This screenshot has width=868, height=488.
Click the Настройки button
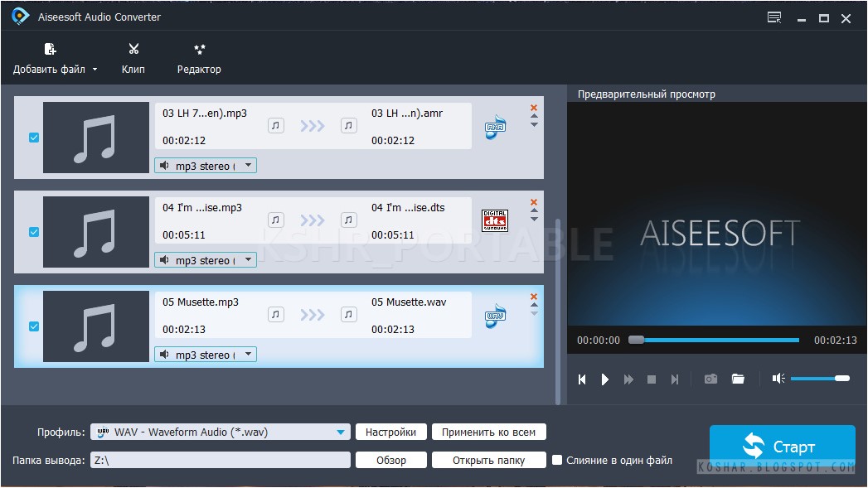pos(390,432)
